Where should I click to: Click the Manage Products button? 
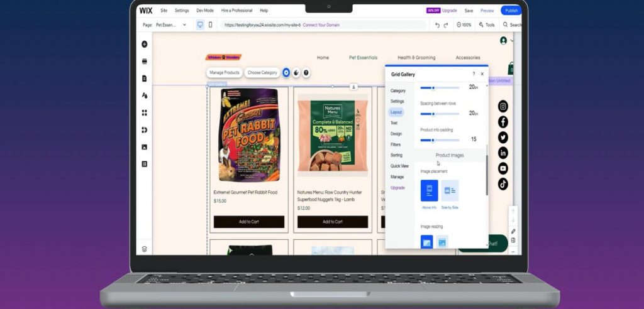225,73
